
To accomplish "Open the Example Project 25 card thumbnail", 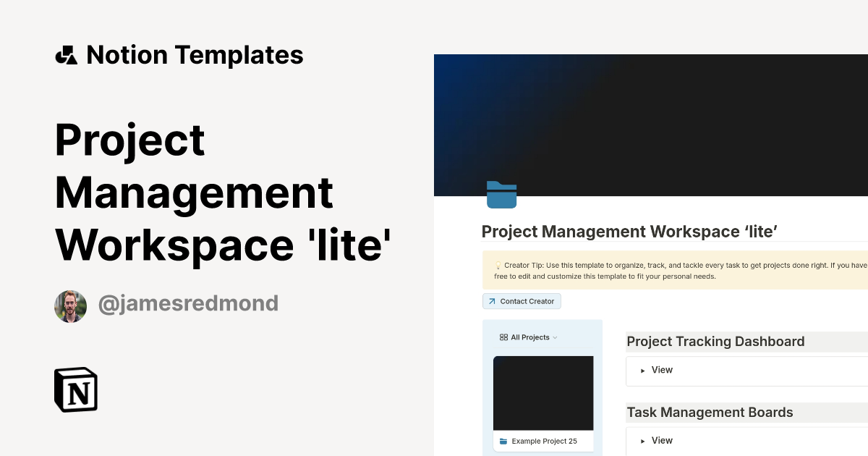I will pyautogui.click(x=543, y=392).
